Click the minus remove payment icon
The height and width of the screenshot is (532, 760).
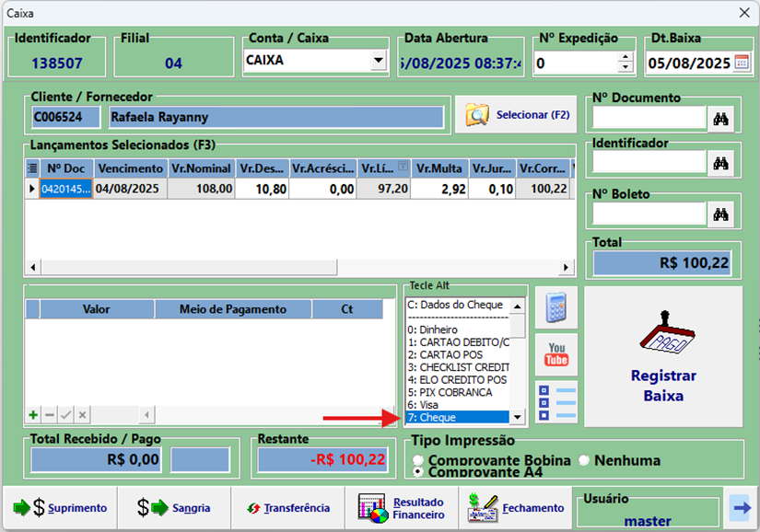pos(50,415)
